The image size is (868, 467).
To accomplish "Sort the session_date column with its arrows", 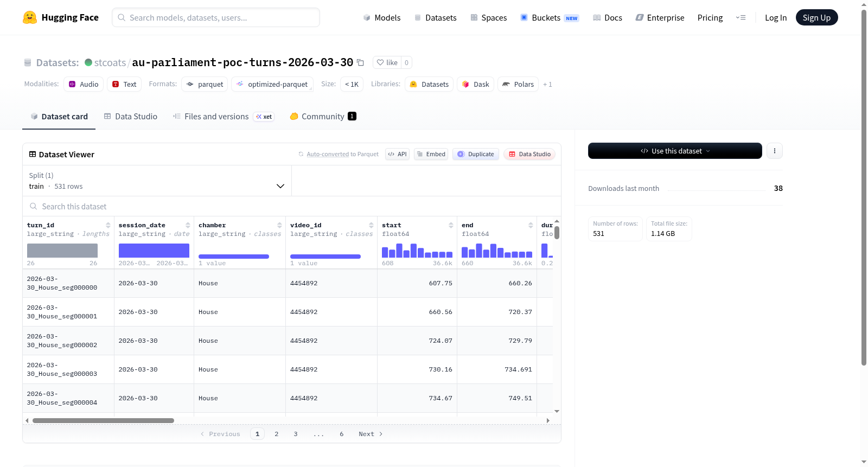I will click(x=188, y=225).
